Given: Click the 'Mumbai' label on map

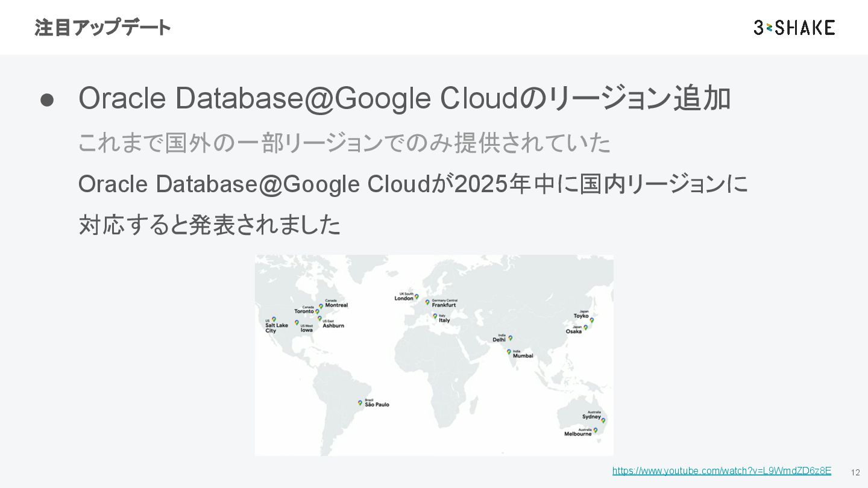Looking at the screenshot, I should point(523,355).
